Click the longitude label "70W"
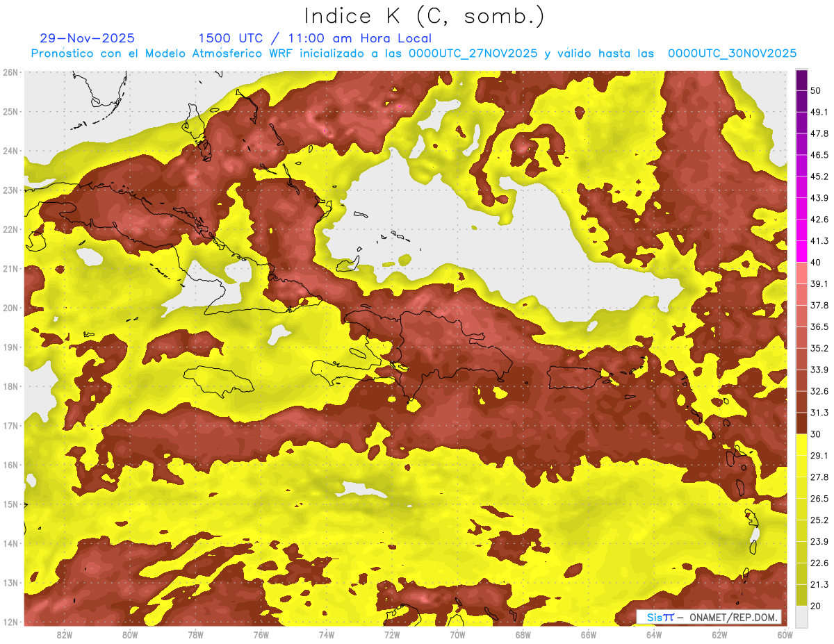834x644 pixels. click(457, 635)
